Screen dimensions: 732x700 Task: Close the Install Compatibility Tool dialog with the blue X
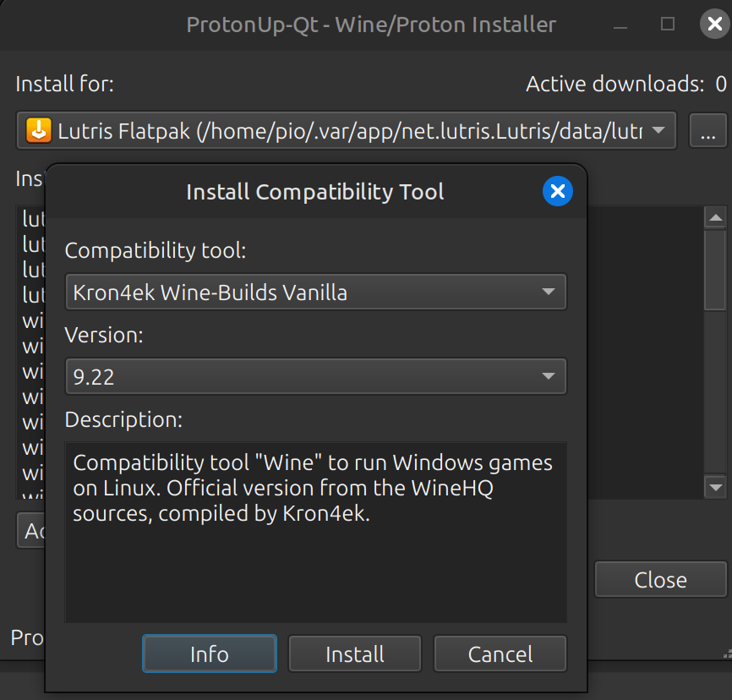tap(557, 192)
